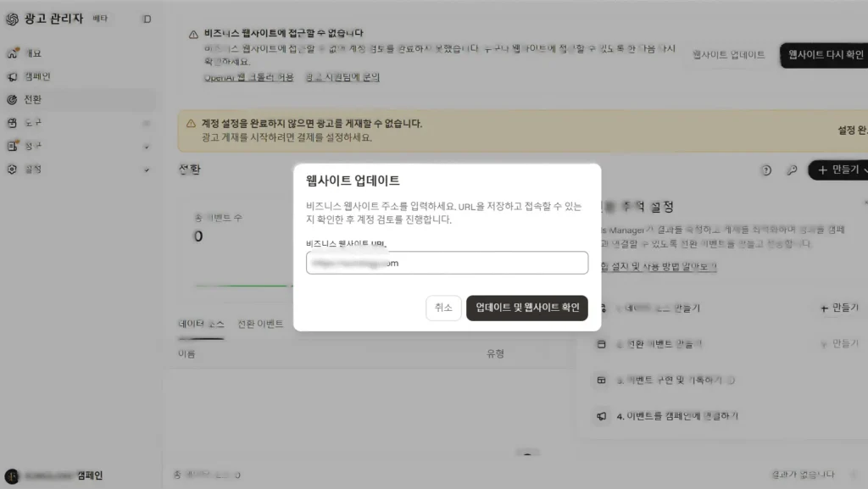This screenshot has width=868, height=489.
Task: Open the 청구 billing icon
Action: (13, 146)
